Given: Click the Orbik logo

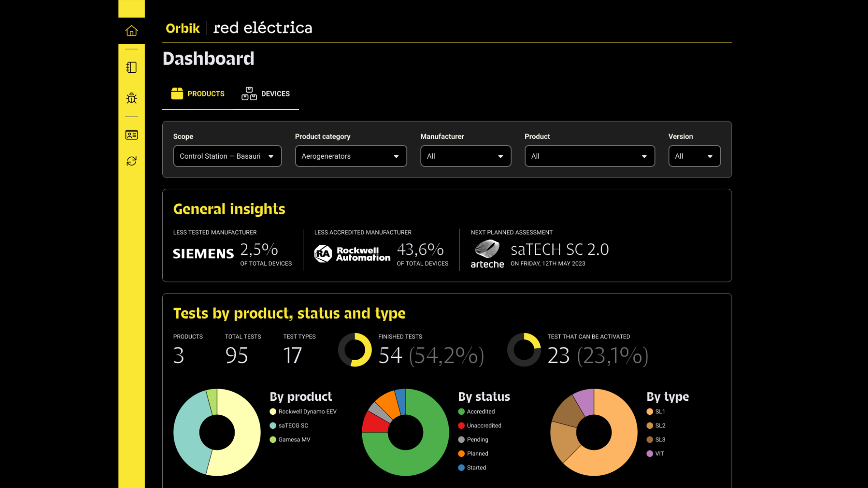Looking at the screenshot, I should click(x=183, y=28).
